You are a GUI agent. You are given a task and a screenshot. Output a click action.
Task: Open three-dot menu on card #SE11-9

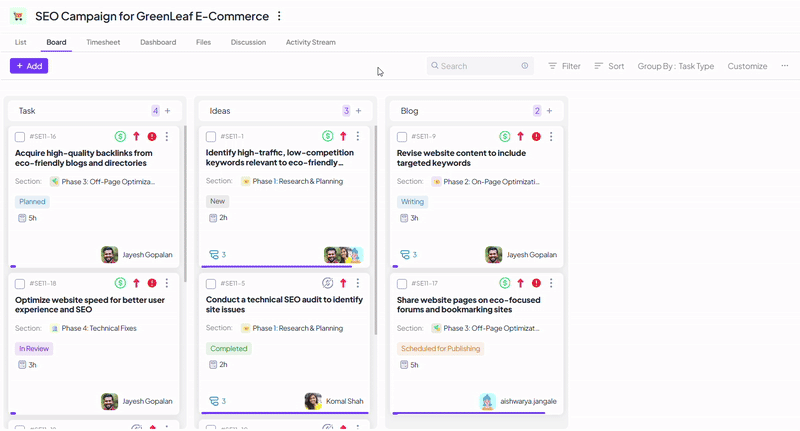point(551,136)
